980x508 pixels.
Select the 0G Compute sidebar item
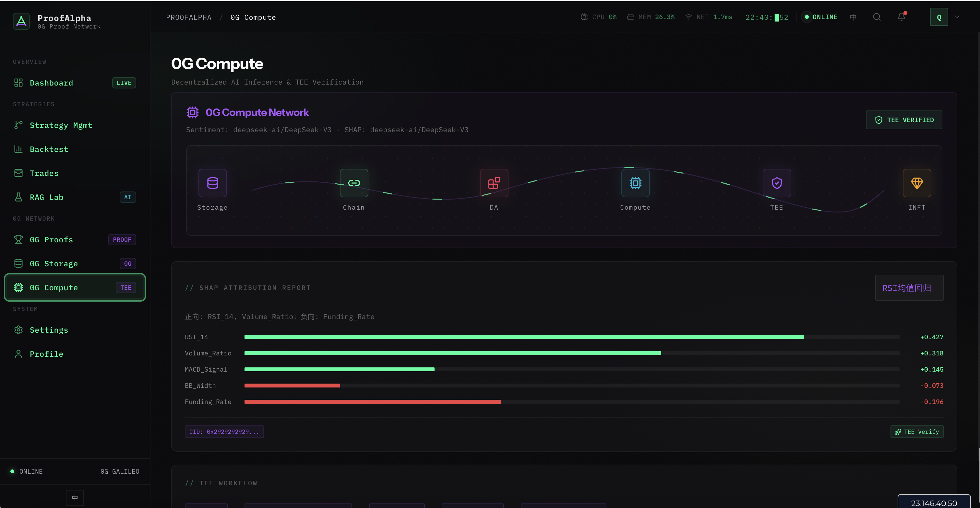click(x=75, y=288)
